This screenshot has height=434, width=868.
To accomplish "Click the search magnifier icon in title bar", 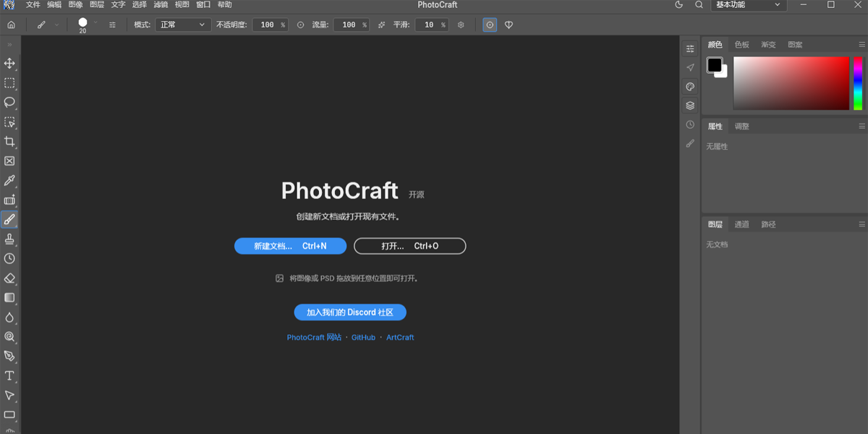I will 699,4.
